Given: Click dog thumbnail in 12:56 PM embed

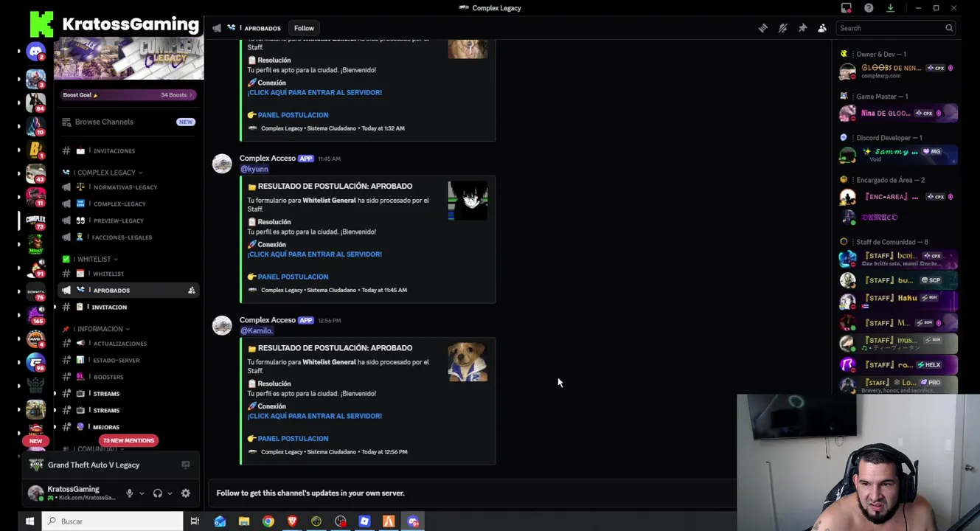Looking at the screenshot, I should [468, 362].
